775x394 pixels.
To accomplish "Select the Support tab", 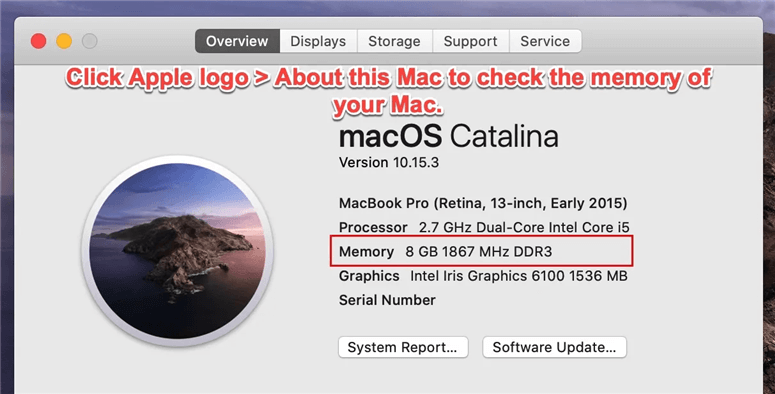I will coord(471,41).
